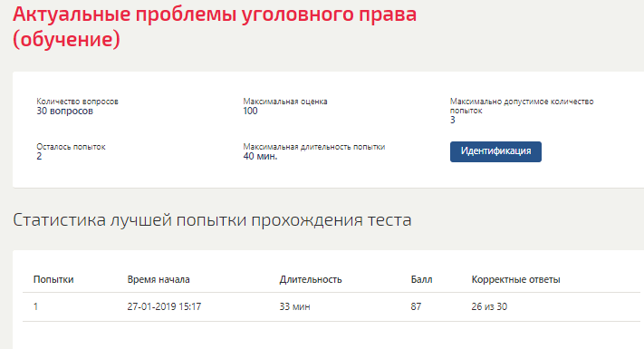Select the page title Актуальные проблемы уголовного права
Image resolution: width=644 pixels, height=349 pixels.
[x=215, y=27]
